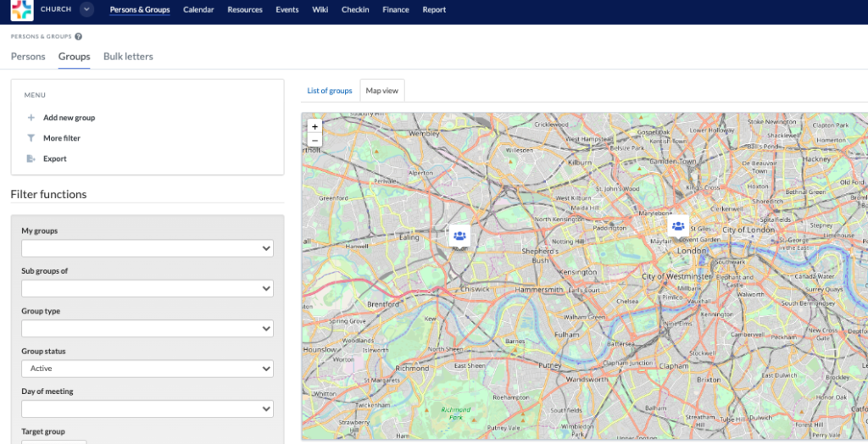Switch to the List of groups tab
This screenshot has height=444, width=868.
pos(330,91)
